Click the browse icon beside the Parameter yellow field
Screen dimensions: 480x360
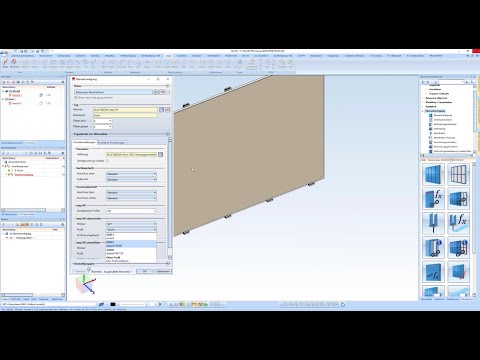pos(161,155)
